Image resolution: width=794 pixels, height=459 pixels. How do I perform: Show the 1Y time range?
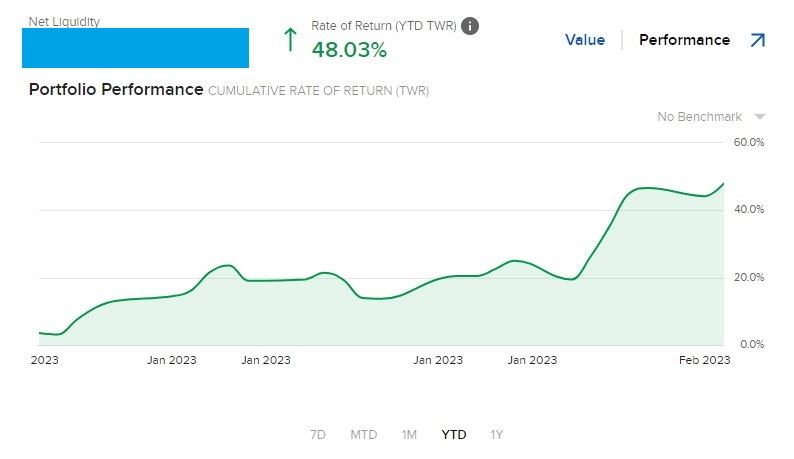pyautogui.click(x=497, y=435)
